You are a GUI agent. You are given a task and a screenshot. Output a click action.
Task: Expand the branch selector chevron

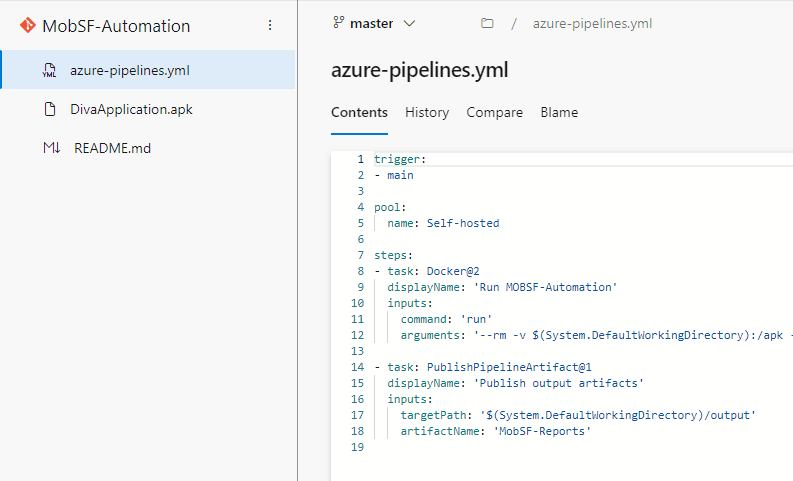tap(409, 23)
